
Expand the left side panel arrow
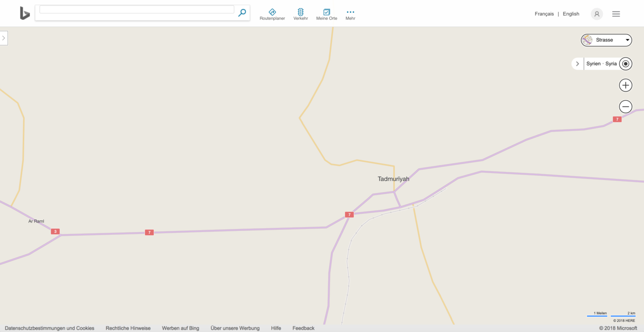(4, 38)
